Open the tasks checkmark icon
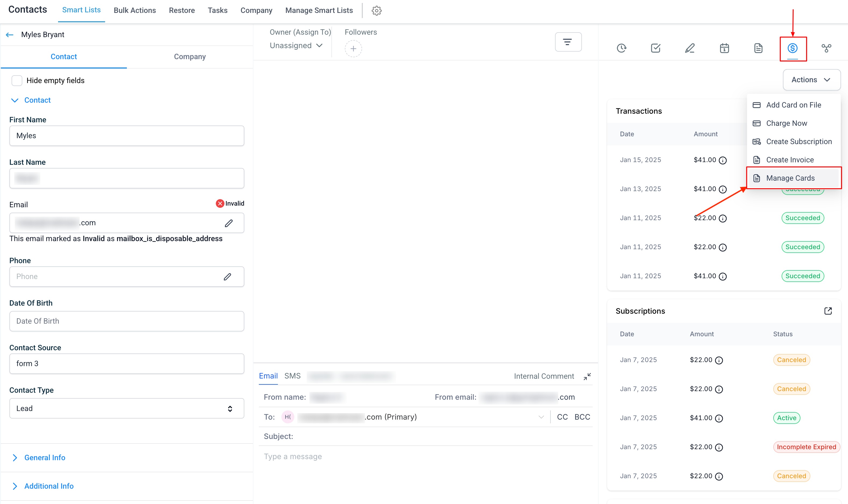Image resolution: width=848 pixels, height=504 pixels. (656, 48)
